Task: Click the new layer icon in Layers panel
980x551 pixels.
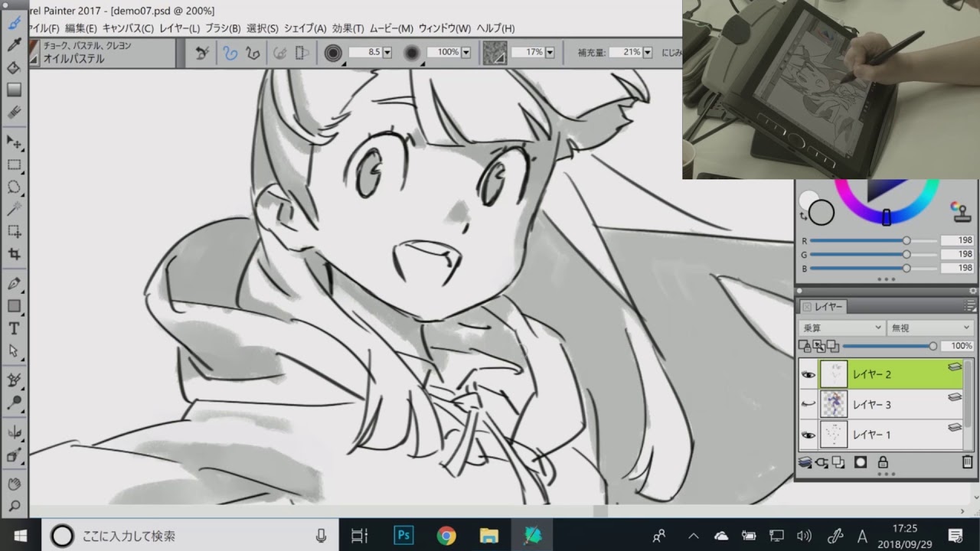Action: [x=838, y=463]
